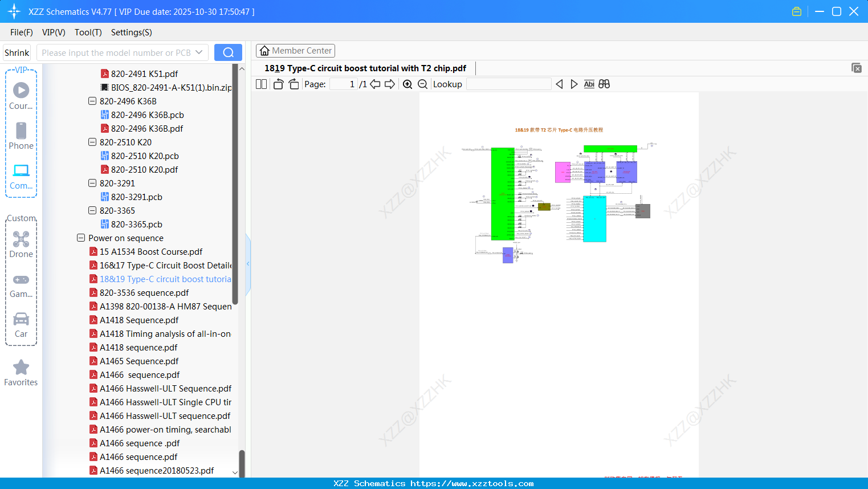This screenshot has height=489, width=868.
Task: Click the Page number input field
Action: pos(344,84)
